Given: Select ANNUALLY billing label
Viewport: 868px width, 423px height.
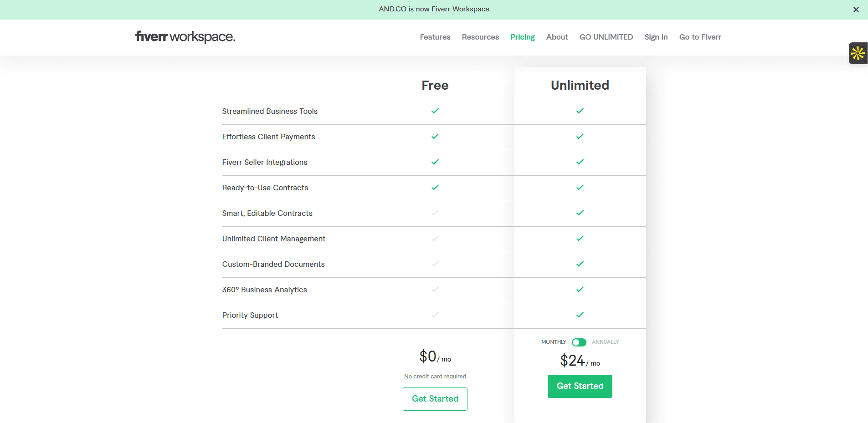Looking at the screenshot, I should tap(605, 342).
